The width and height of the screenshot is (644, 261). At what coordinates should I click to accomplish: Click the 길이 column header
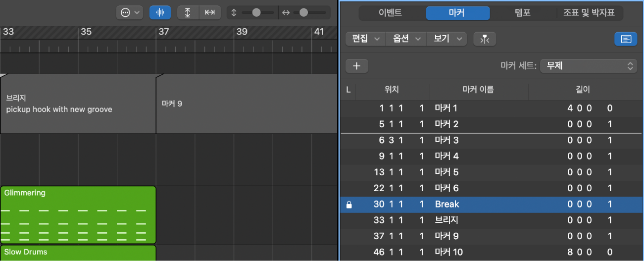583,90
